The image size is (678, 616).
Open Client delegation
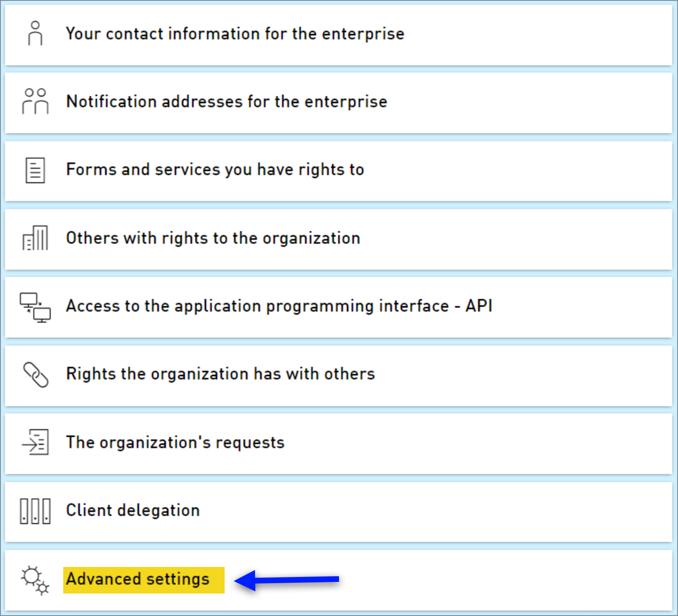[x=132, y=510]
